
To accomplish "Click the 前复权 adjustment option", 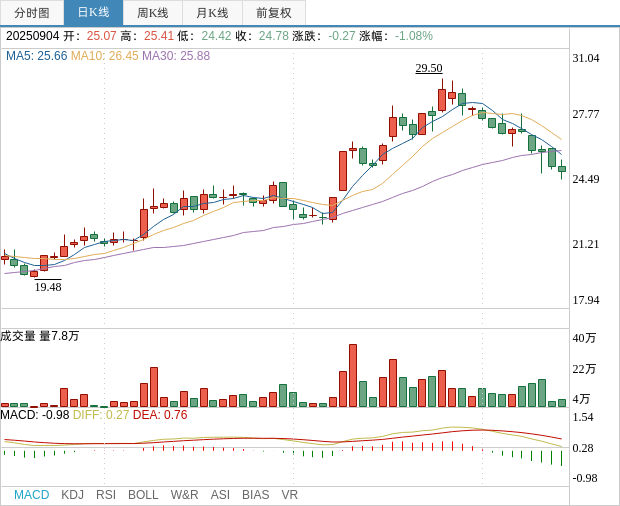I will coord(274,13).
